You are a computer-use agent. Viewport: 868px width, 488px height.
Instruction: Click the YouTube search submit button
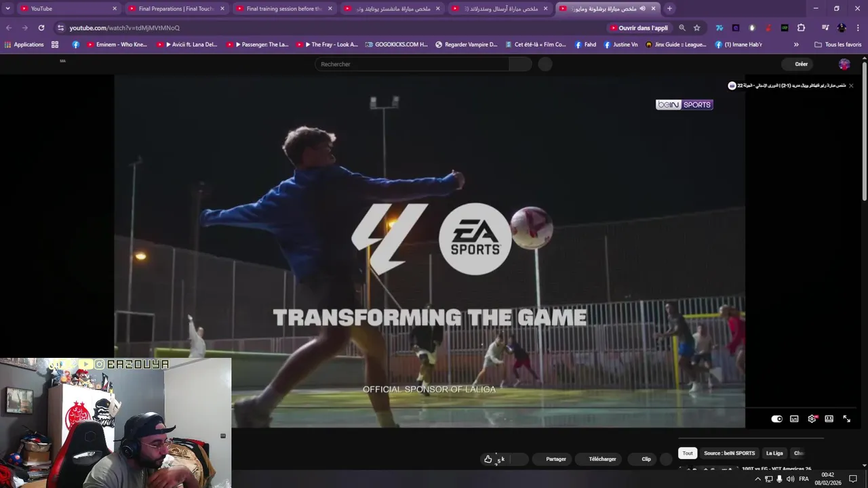[x=520, y=64]
